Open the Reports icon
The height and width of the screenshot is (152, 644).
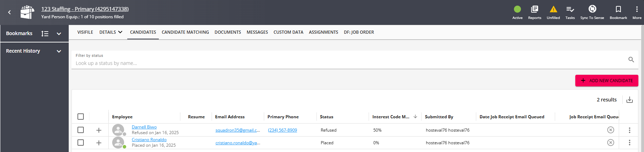point(534,9)
